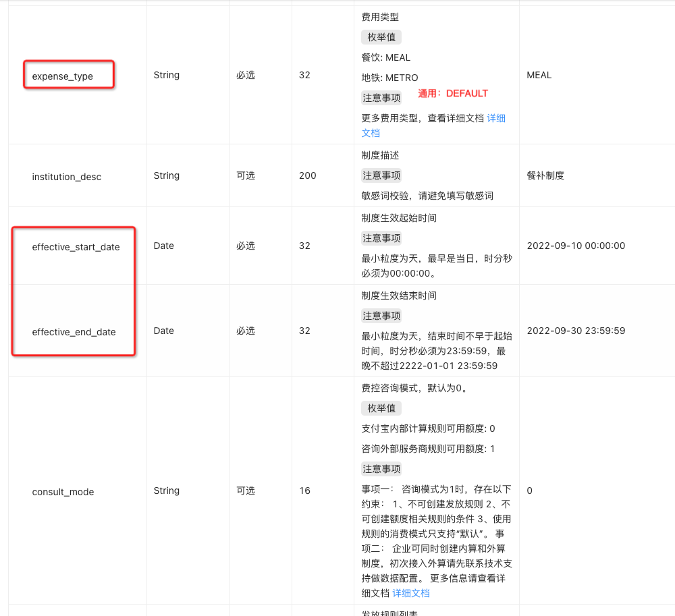Click the 注意事项 tag under 制度生效起始时间
Viewport: 675px width, 616px height.
click(x=381, y=238)
